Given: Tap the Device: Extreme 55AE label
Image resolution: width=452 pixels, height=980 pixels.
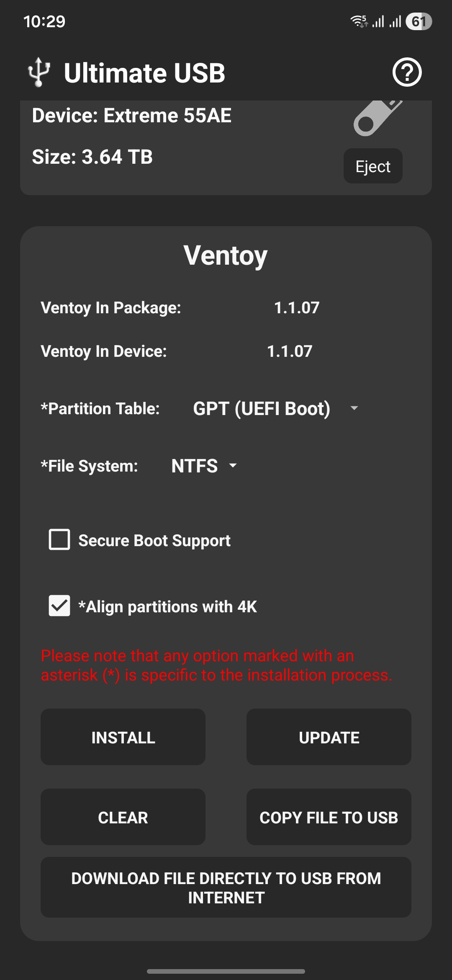Looking at the screenshot, I should point(131,116).
